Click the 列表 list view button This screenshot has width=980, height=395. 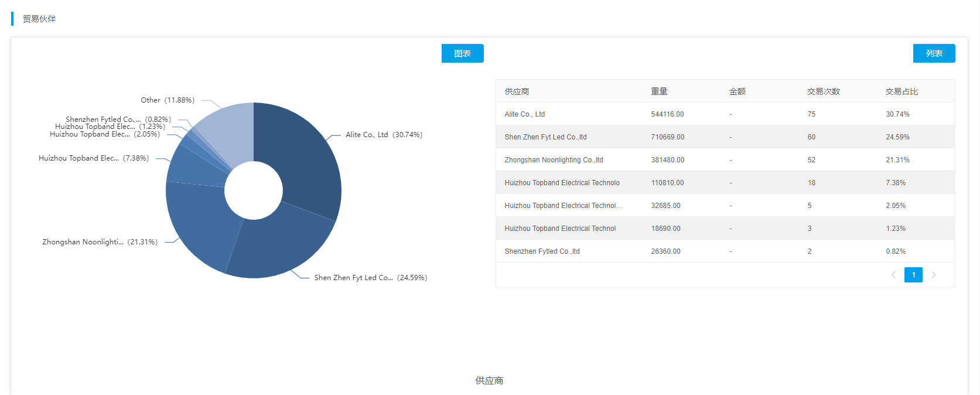click(x=934, y=53)
